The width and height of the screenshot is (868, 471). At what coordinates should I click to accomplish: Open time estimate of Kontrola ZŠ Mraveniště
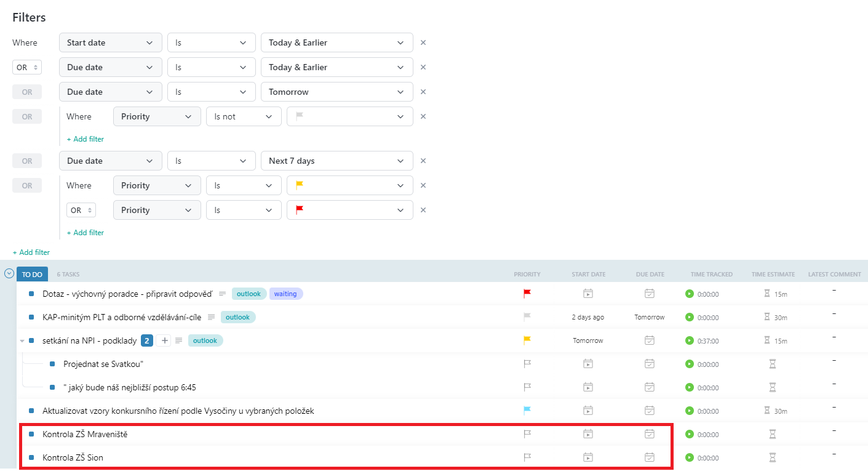pos(773,434)
